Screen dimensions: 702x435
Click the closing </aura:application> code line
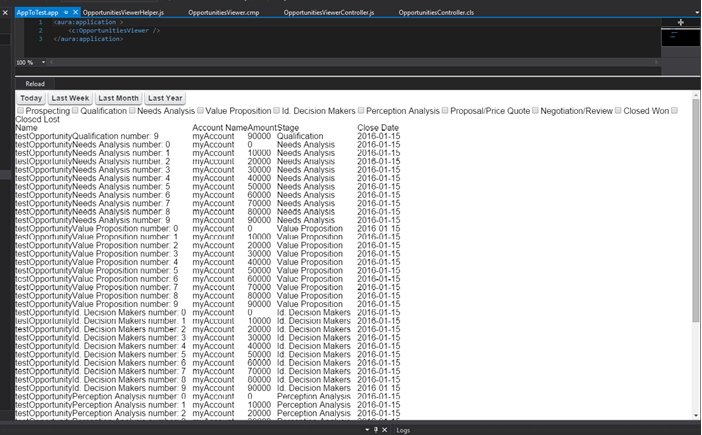tap(88, 39)
